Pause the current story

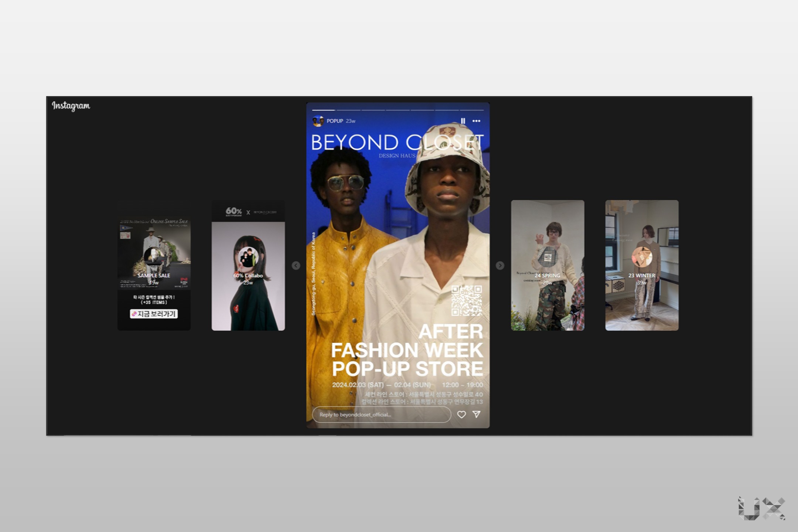tap(463, 121)
